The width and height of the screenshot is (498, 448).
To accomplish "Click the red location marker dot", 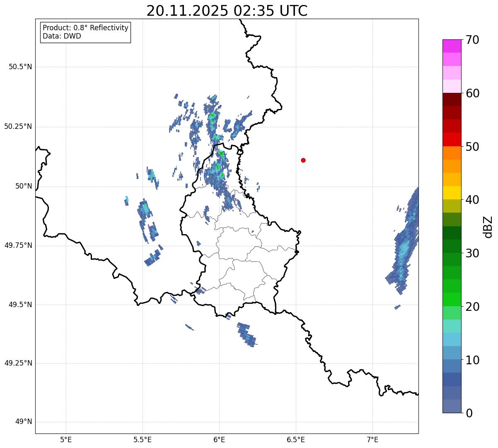I will click(303, 160).
